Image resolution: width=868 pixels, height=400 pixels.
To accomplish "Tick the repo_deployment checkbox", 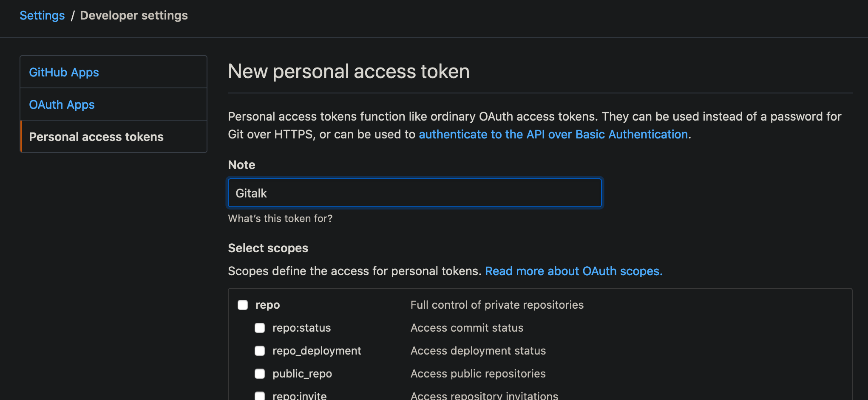I will click(x=260, y=351).
